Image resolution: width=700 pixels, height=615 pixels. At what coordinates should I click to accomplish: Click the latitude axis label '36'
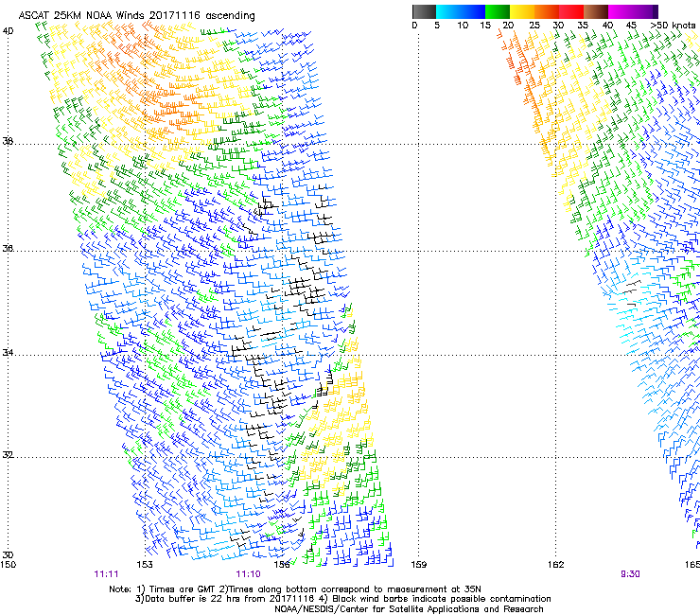click(x=8, y=248)
